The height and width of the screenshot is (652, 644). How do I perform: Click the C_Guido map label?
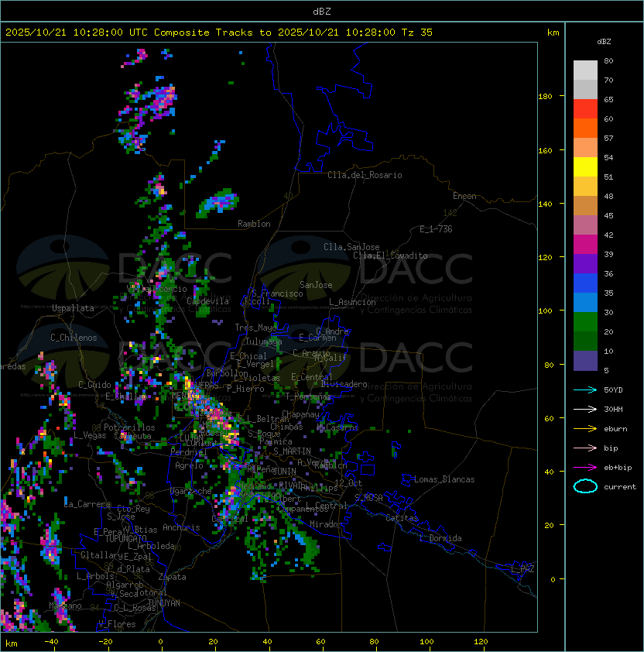click(x=94, y=385)
